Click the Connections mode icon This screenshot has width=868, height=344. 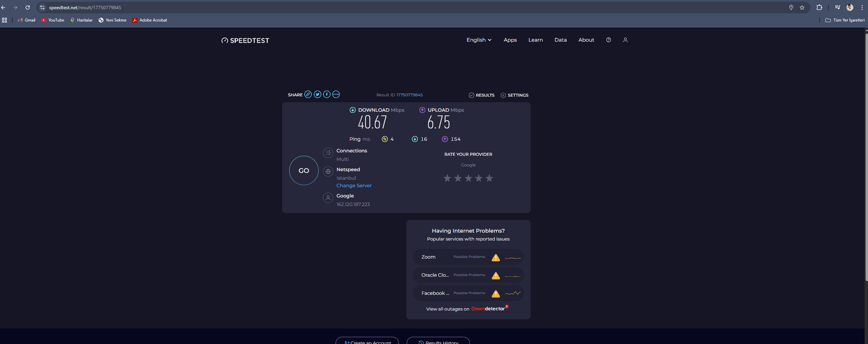tap(328, 153)
